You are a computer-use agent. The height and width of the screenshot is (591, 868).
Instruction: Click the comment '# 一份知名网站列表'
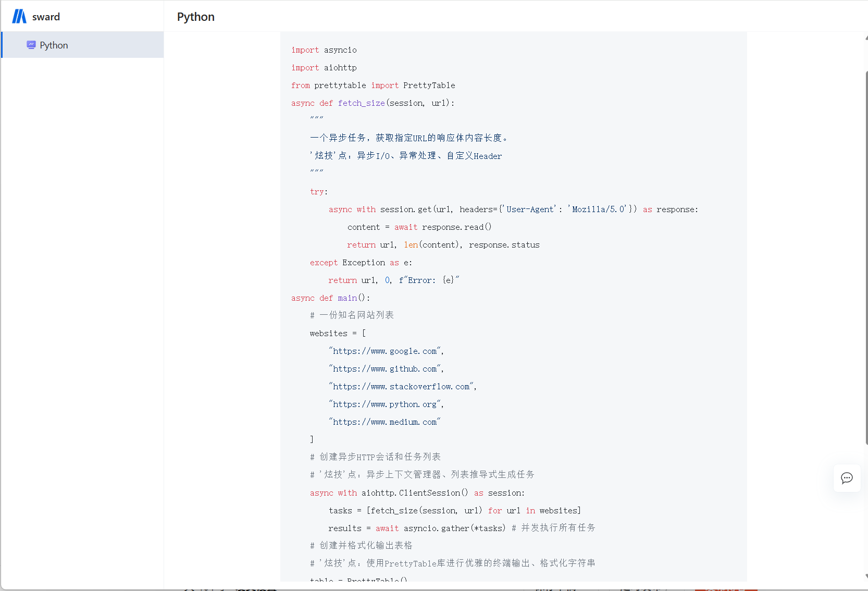(352, 315)
